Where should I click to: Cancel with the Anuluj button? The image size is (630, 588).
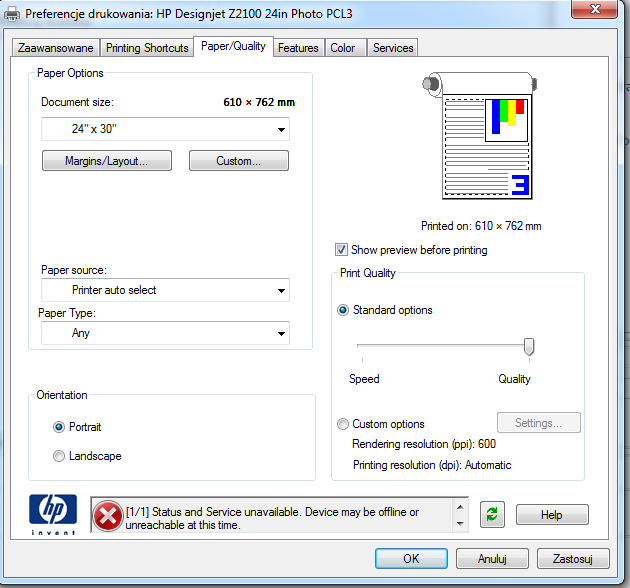point(492,559)
